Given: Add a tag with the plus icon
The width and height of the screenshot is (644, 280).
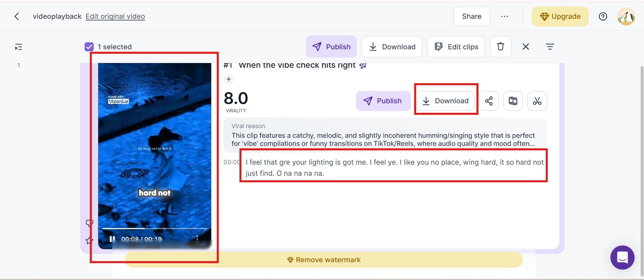Looking at the screenshot, I should 228,79.
